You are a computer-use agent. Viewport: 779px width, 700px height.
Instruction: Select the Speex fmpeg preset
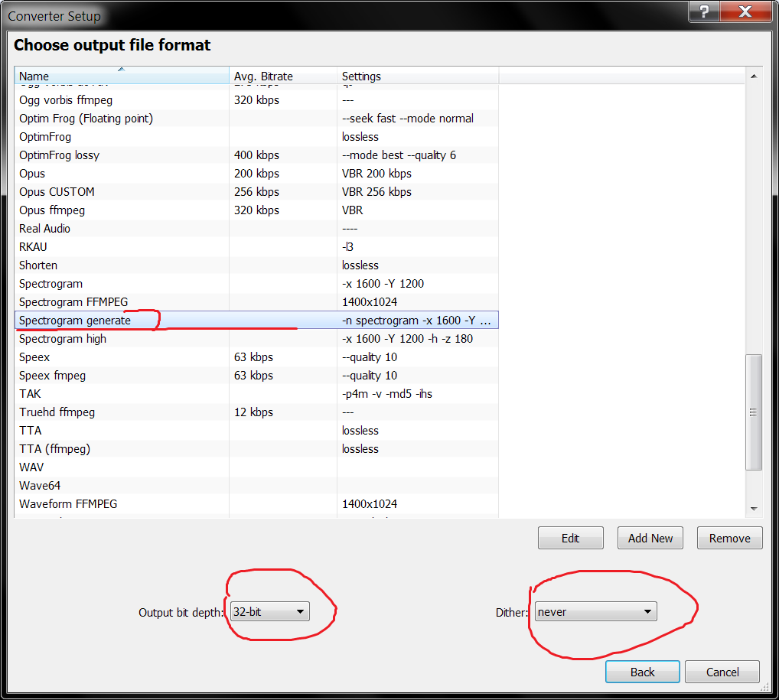(x=256, y=376)
